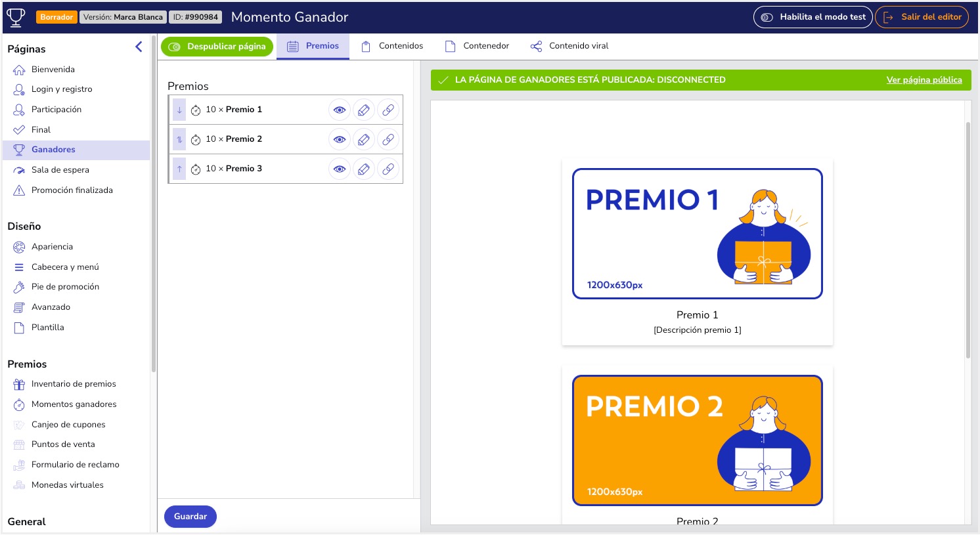Click the ID #990984 badge

click(195, 17)
